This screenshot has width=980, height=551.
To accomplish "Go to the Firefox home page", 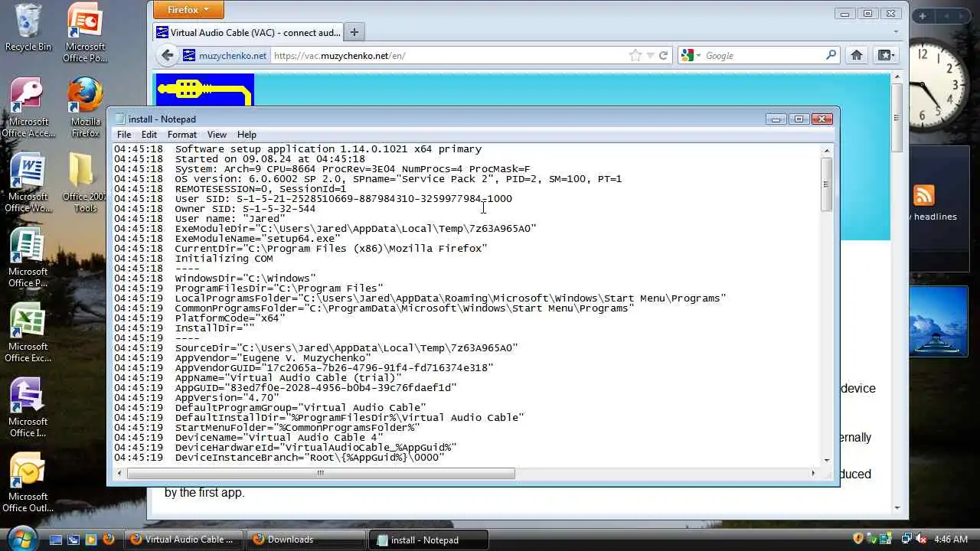I will (857, 55).
